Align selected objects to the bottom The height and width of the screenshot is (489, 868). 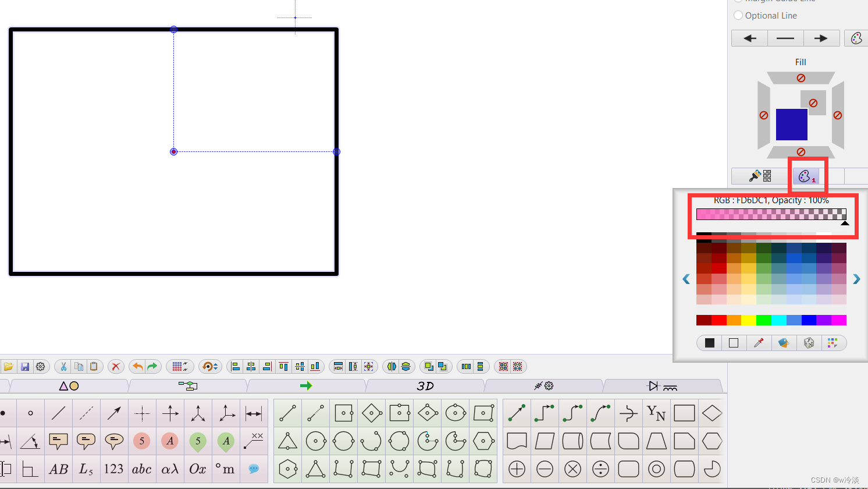315,367
